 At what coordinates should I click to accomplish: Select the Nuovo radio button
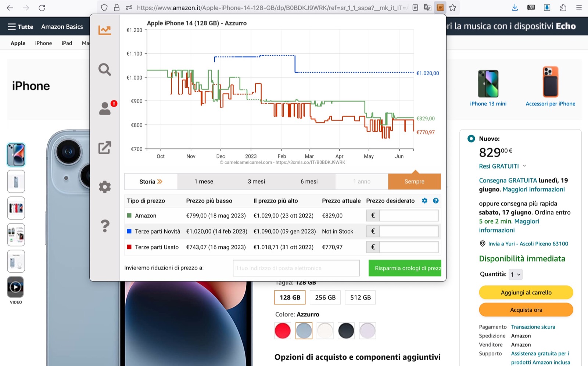471,139
